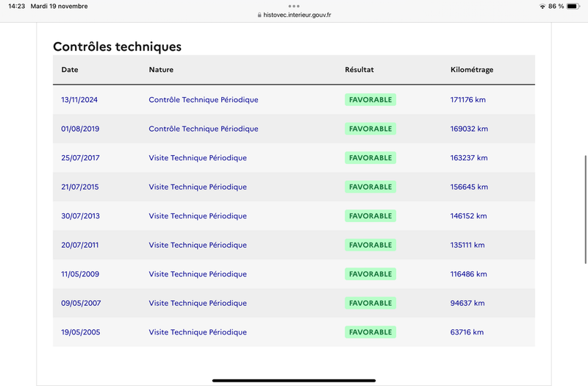Tap the home indicator bar
Viewport: 588px width, 386px height.
294,380
